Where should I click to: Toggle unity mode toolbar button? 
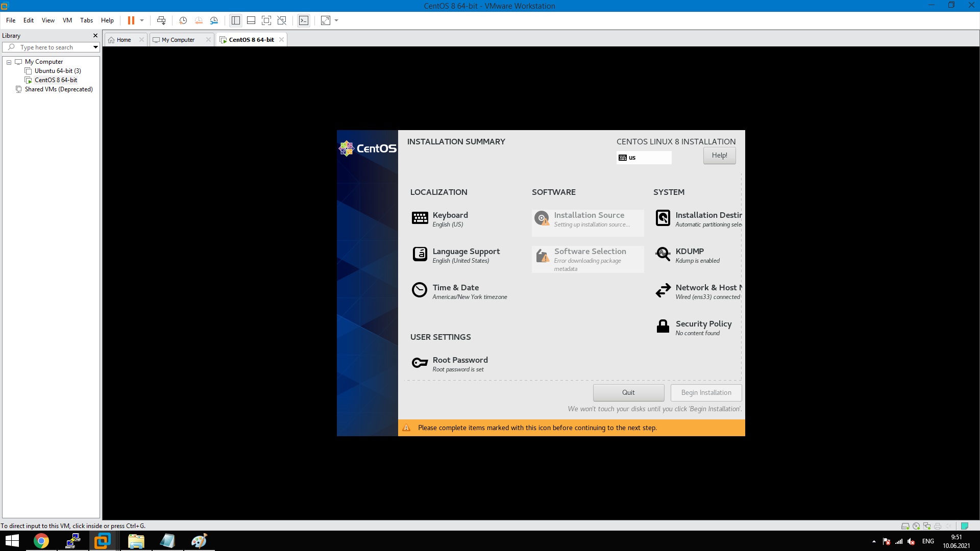pos(282,20)
